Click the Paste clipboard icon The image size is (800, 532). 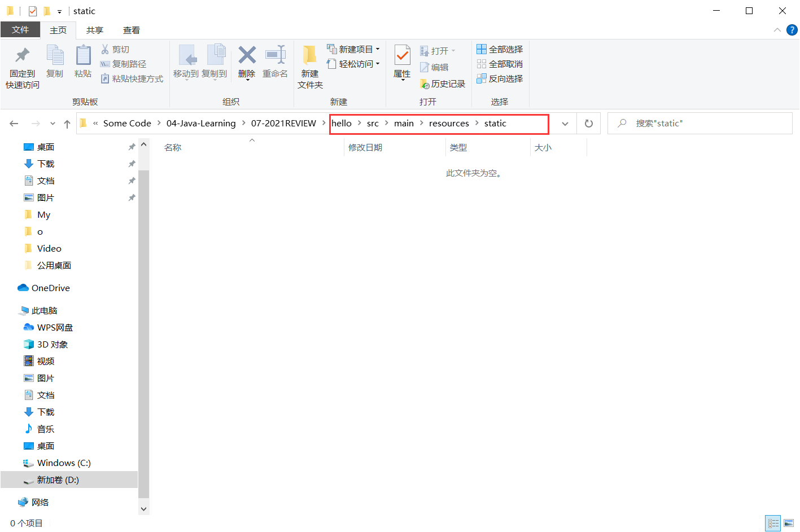coord(83,55)
